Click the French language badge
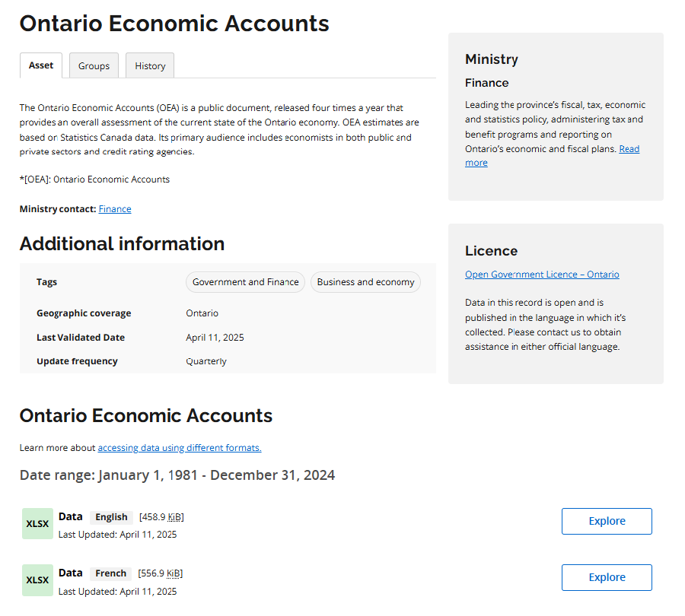Viewport: 685px width, 616px height. pyautogui.click(x=110, y=573)
